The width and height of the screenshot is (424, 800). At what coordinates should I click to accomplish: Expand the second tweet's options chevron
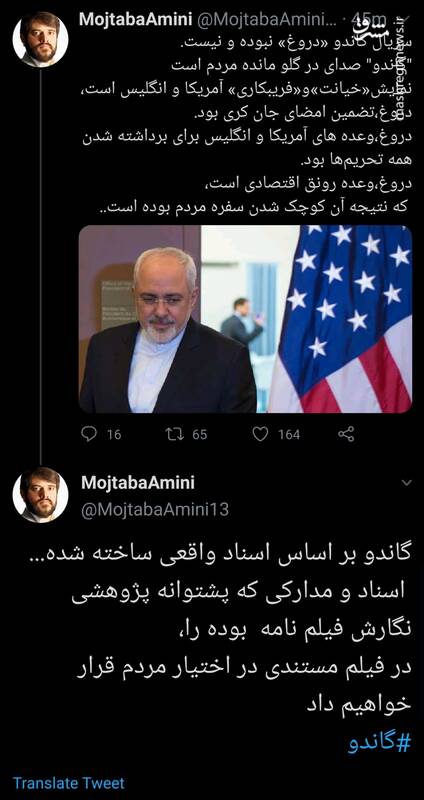click(x=407, y=483)
